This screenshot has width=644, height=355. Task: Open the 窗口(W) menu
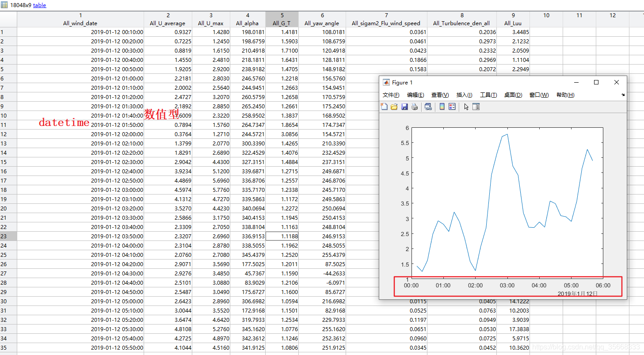539,95
